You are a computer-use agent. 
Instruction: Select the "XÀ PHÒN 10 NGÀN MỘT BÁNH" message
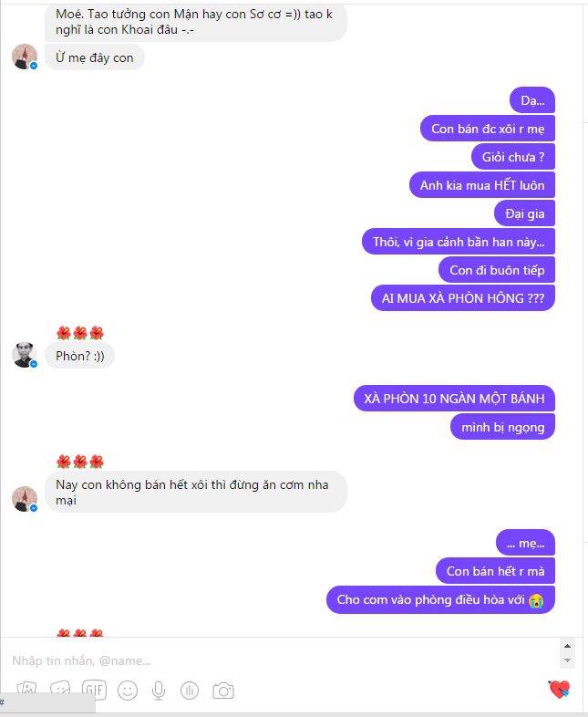click(x=454, y=399)
